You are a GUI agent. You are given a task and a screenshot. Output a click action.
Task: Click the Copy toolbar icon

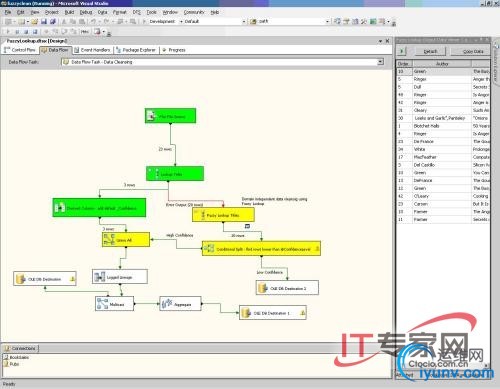pos(73,21)
